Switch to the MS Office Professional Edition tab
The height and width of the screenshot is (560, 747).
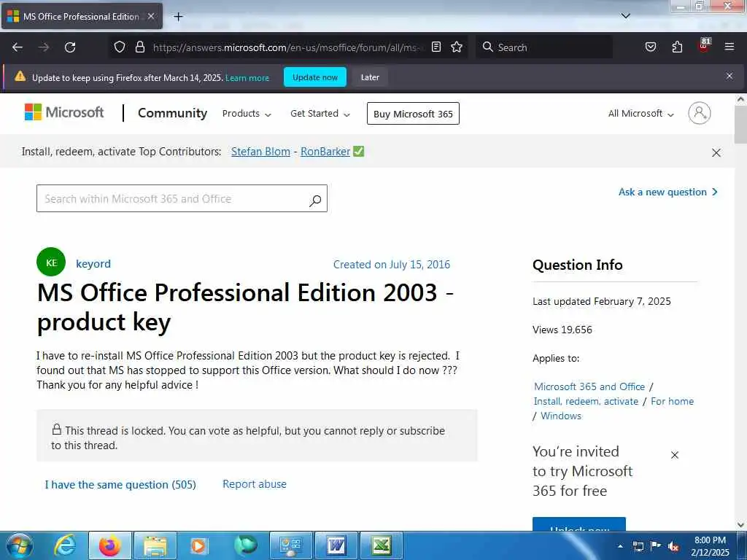click(x=81, y=17)
